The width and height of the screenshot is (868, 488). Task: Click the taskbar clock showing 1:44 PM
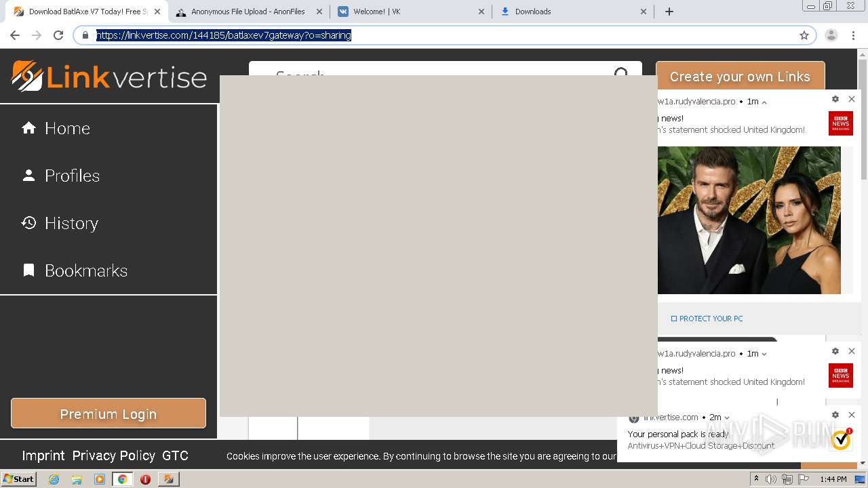833,479
